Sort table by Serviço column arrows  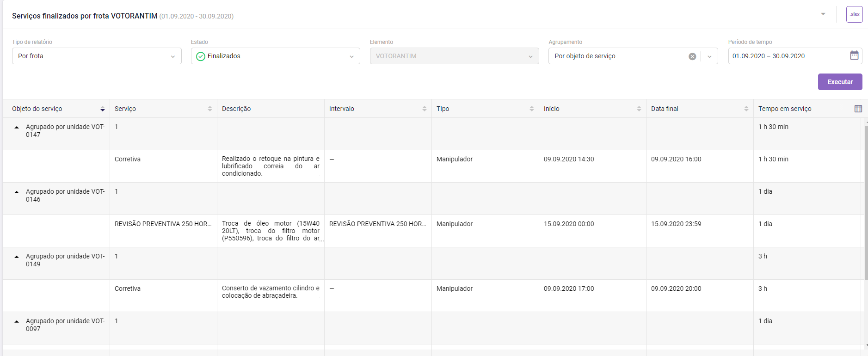[x=210, y=109]
